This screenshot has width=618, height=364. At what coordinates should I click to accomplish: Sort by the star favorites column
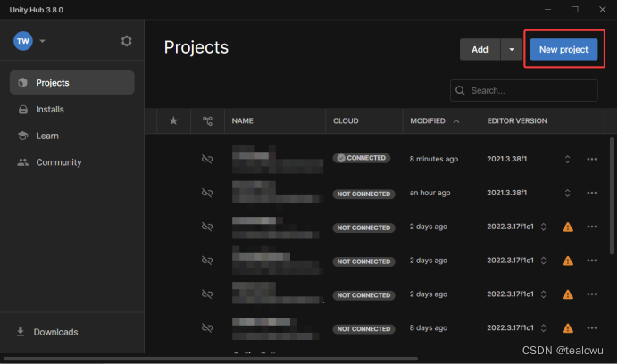[173, 121]
